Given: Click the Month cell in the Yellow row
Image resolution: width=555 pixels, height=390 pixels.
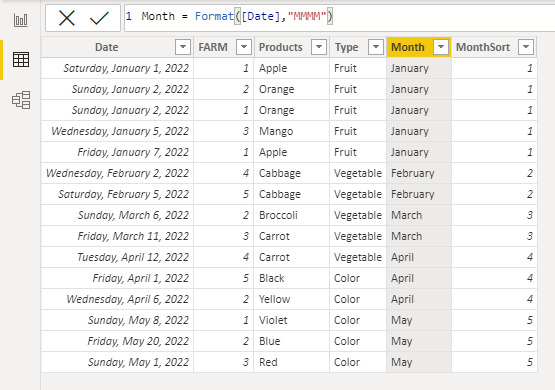Looking at the screenshot, I should pos(419,299).
